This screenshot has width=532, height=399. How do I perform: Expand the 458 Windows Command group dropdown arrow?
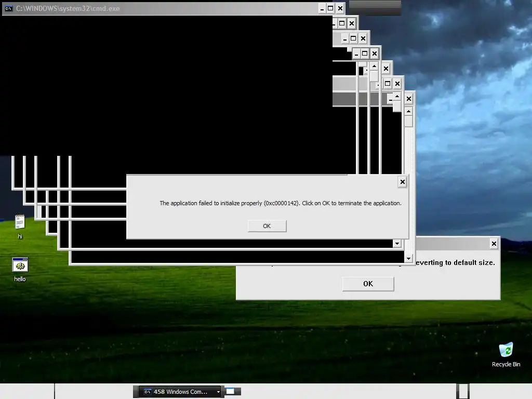pyautogui.click(x=218, y=392)
